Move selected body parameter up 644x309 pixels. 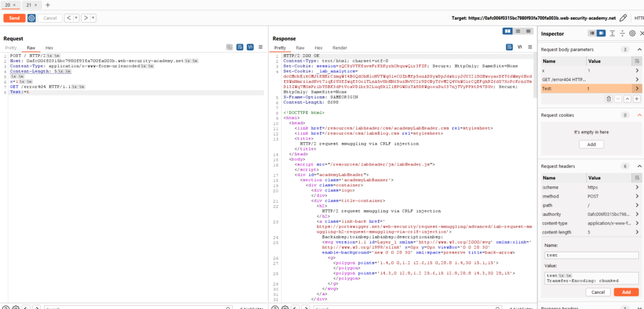pos(627,99)
